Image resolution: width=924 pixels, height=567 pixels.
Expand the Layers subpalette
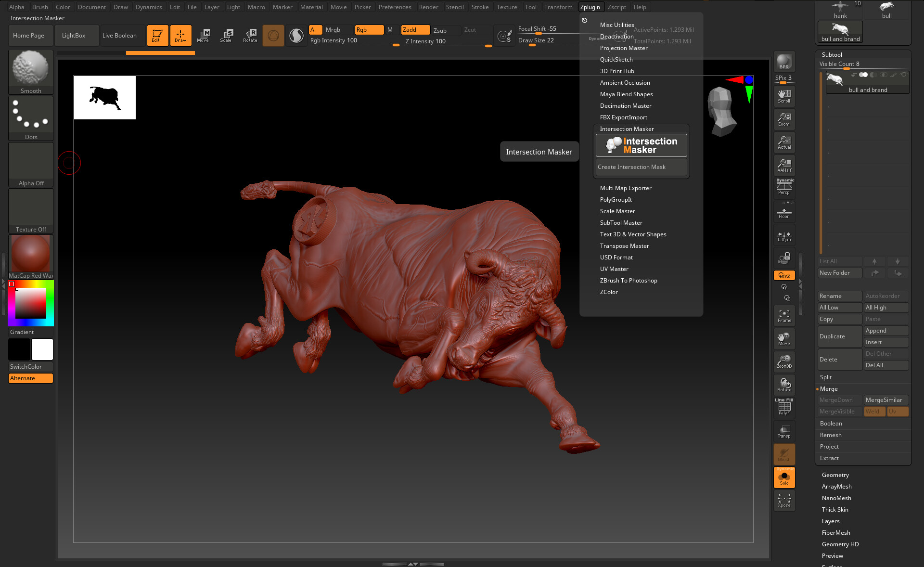[831, 521]
